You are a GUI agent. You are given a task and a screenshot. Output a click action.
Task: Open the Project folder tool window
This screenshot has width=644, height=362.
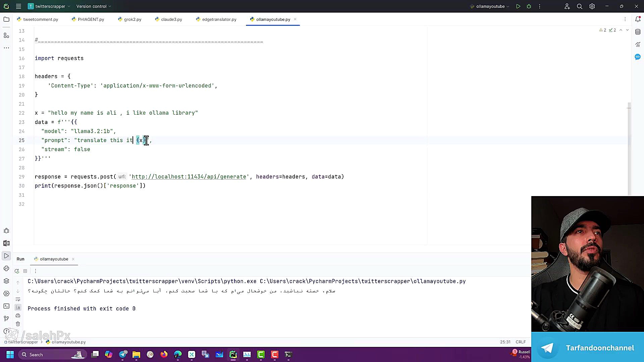pos(6,19)
